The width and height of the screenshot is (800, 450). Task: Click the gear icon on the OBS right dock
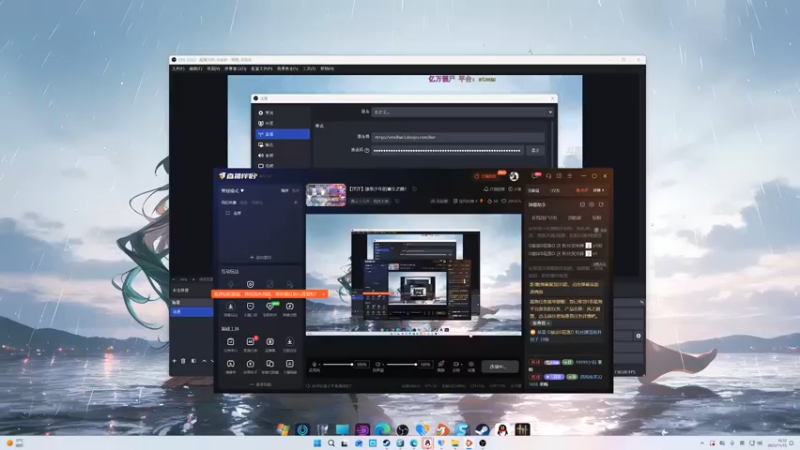pos(638,336)
